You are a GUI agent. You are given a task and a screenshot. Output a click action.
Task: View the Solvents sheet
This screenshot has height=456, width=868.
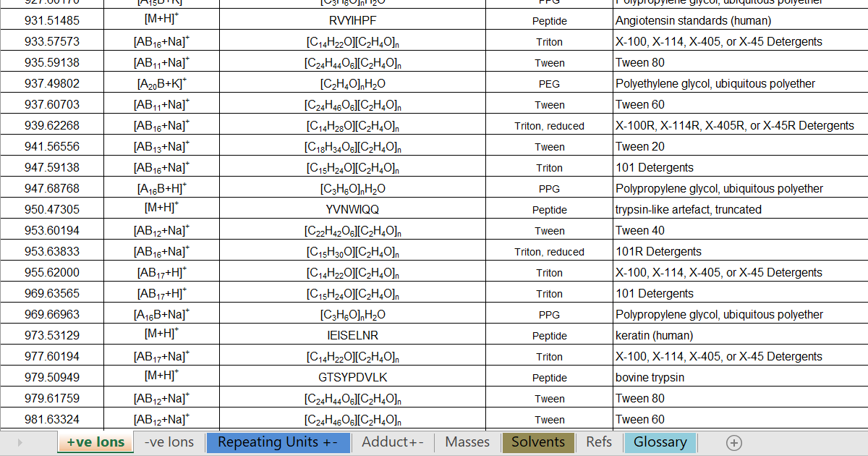[537, 442]
